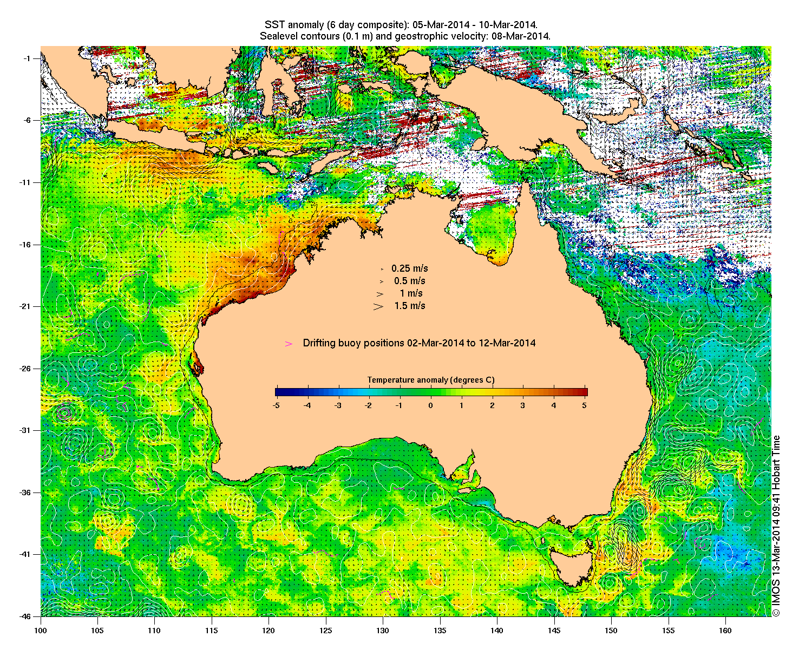Click the colorbar tick label -4

click(x=307, y=405)
